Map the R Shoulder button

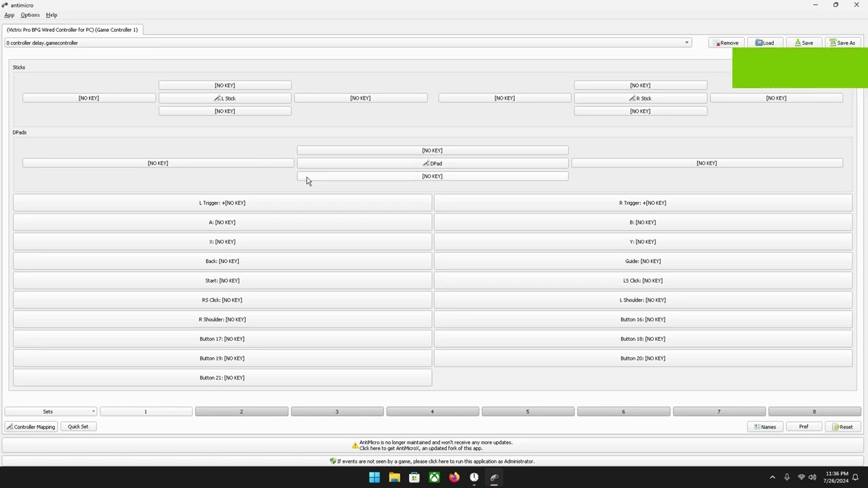222,319
